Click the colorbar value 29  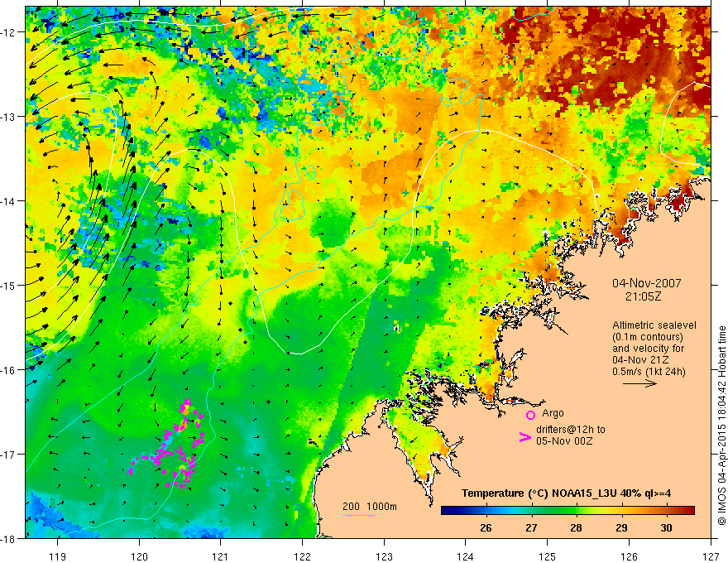point(621,527)
